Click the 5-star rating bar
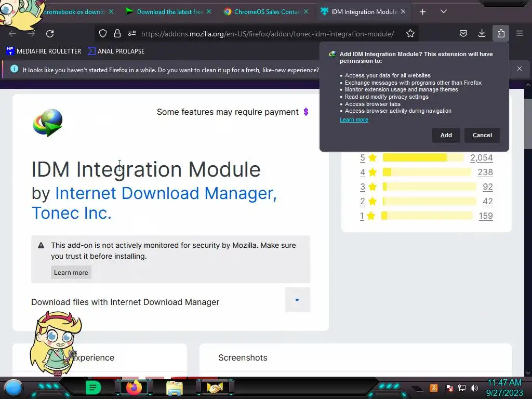 point(423,157)
